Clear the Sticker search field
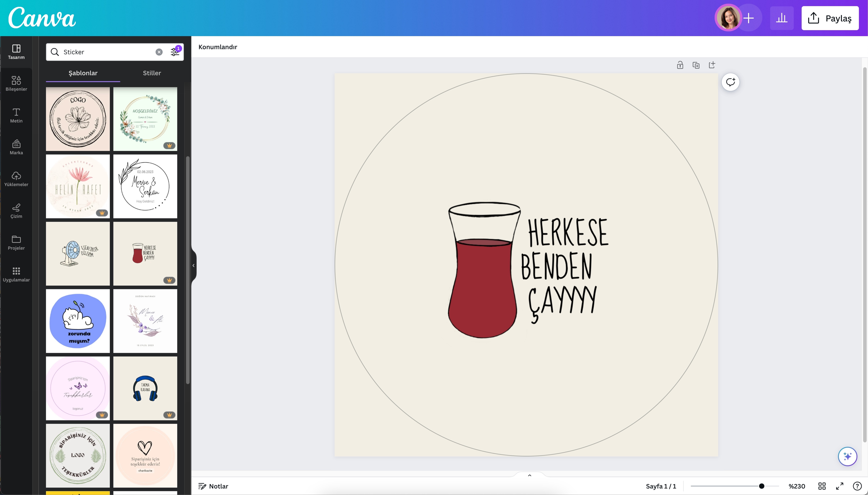The height and width of the screenshot is (495, 868). (x=159, y=52)
